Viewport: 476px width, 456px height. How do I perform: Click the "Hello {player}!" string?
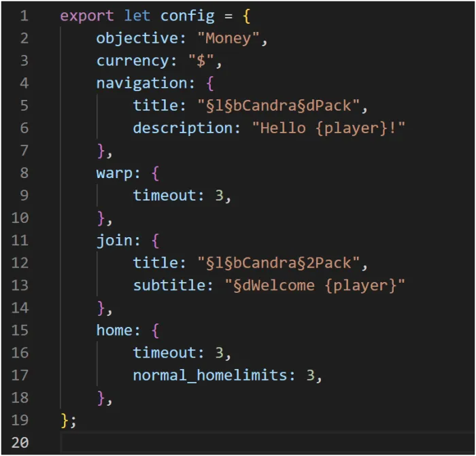pos(328,128)
